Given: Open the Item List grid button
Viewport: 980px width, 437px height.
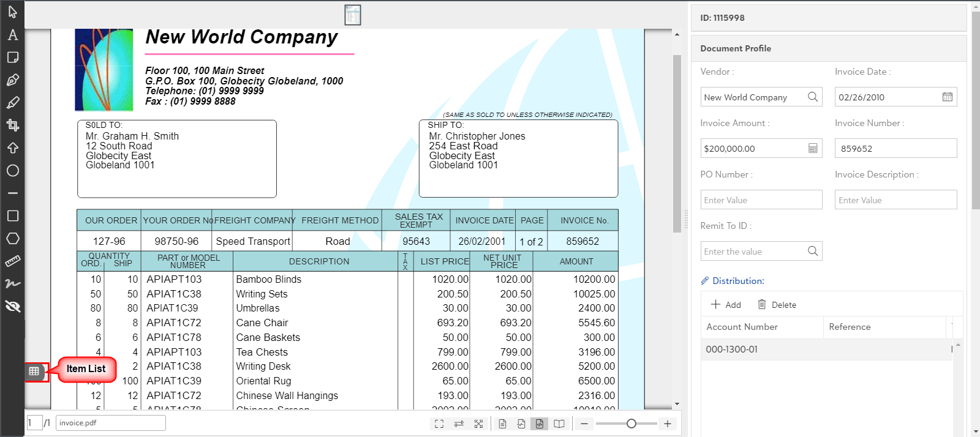Looking at the screenshot, I should (x=34, y=371).
